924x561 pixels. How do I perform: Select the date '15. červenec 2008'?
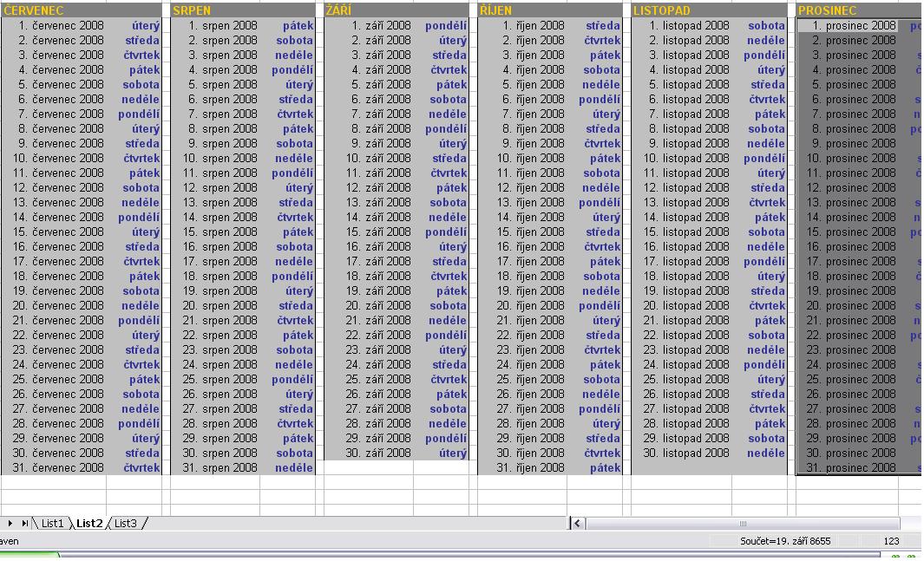(54, 232)
